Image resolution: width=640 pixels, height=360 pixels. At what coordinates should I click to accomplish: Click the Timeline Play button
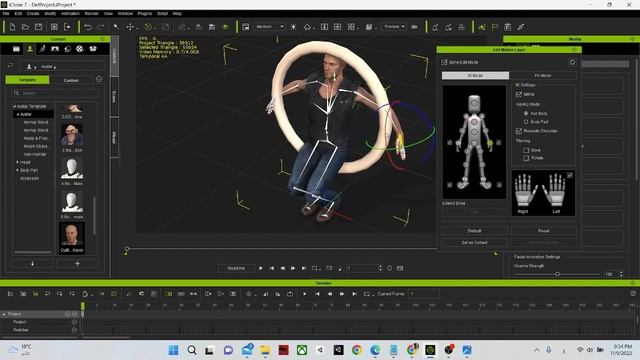pyautogui.click(x=304, y=294)
